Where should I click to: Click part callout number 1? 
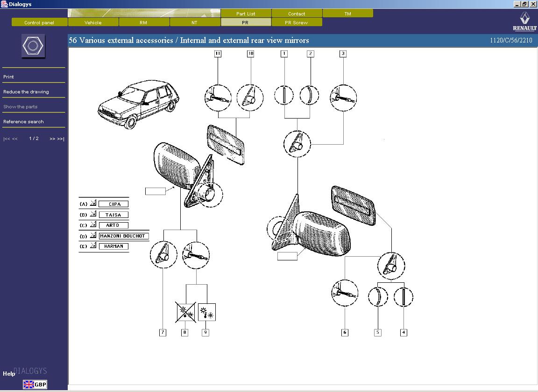pyautogui.click(x=284, y=54)
